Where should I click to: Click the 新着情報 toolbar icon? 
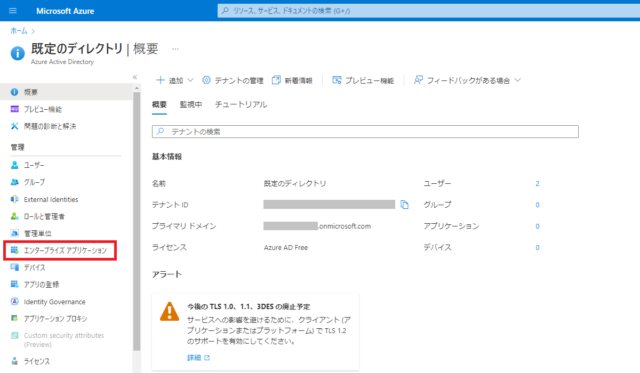point(276,80)
